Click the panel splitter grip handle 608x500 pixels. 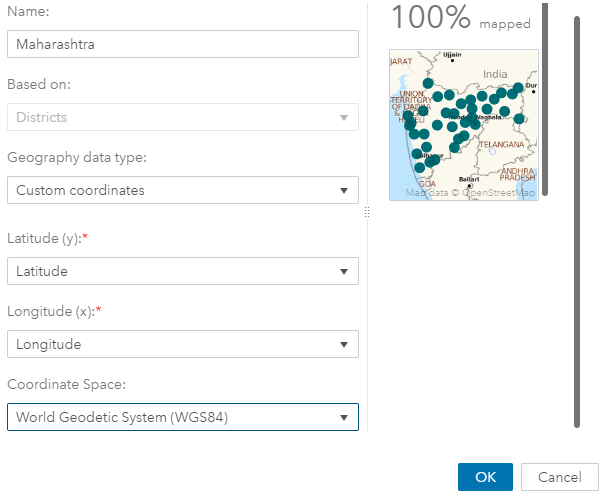(367, 212)
